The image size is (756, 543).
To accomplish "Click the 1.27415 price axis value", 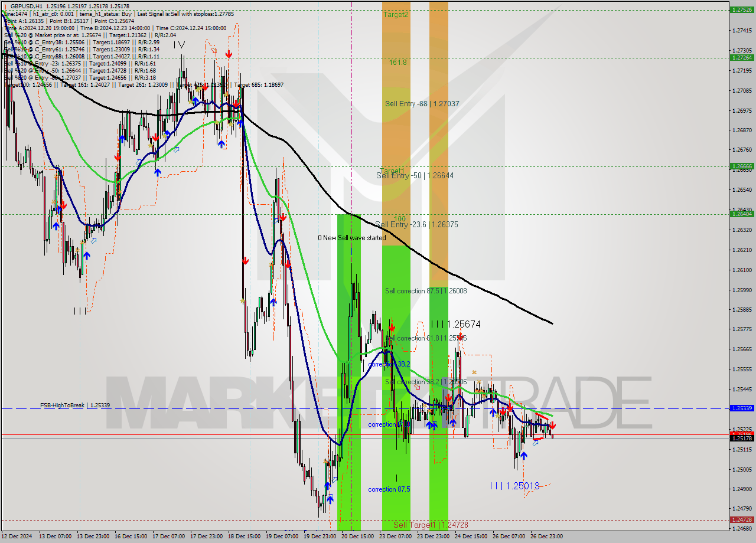I will coord(742,31).
